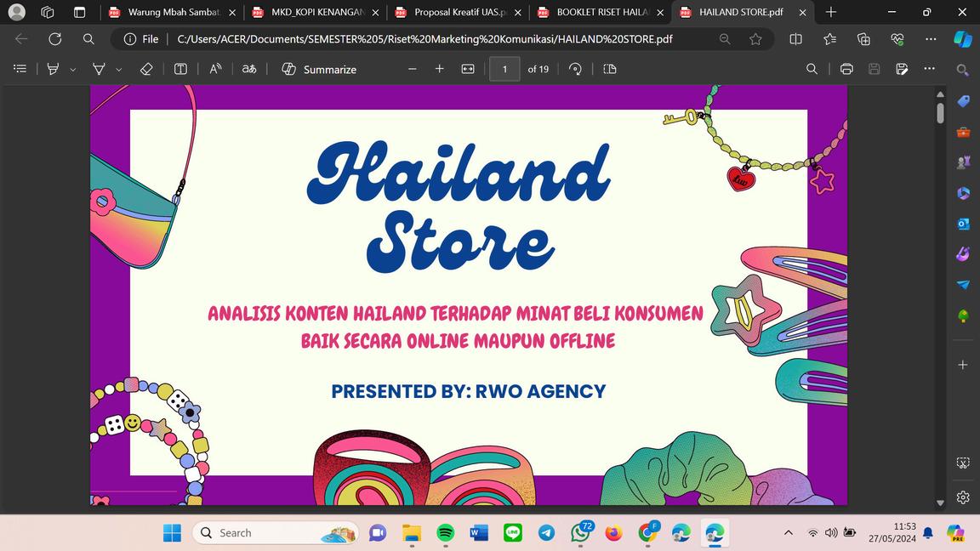Click the PDF vertical scrollbar thumb
Viewport: 980px width, 551px height.
click(x=940, y=113)
